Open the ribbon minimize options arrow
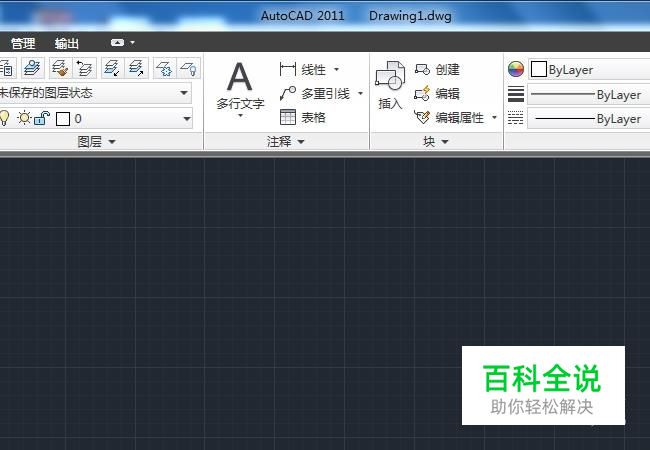650x450 pixels. pos(133,42)
